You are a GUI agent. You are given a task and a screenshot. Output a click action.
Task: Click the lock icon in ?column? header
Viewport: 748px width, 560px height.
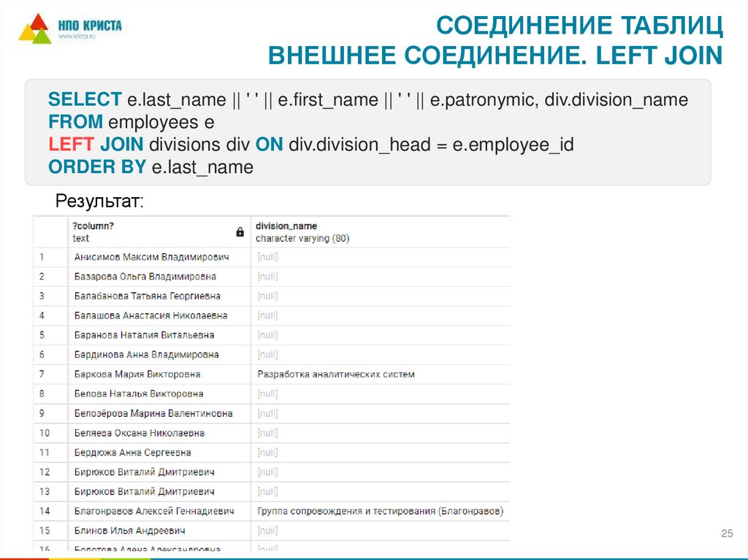240,230
